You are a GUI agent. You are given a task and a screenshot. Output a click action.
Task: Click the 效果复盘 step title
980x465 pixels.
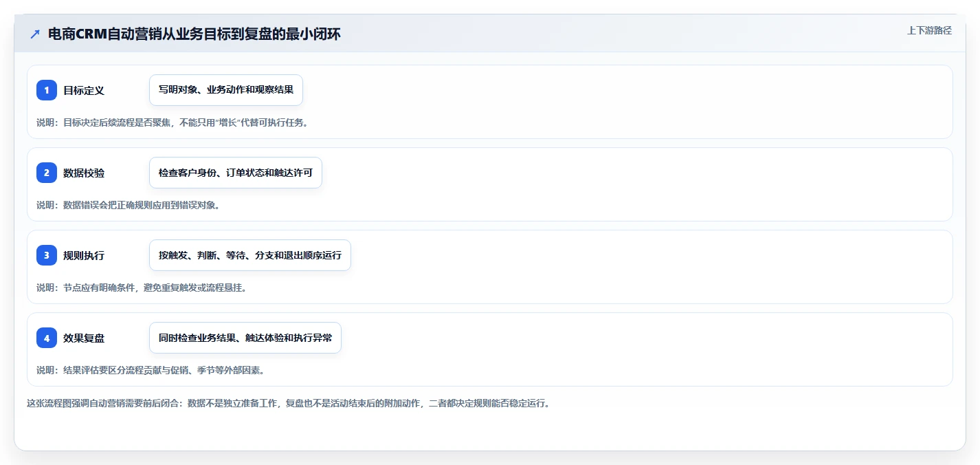tap(84, 338)
